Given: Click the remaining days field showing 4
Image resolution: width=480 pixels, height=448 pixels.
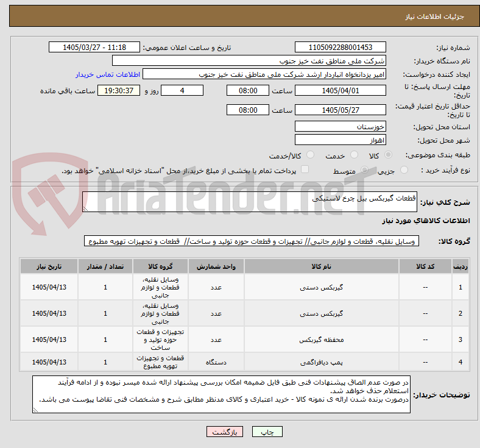Looking at the screenshot, I should coord(182,90).
